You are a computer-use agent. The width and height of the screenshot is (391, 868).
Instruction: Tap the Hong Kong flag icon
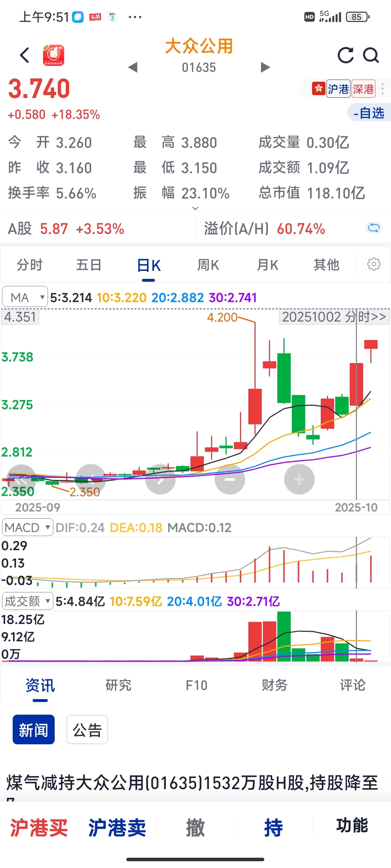[x=319, y=89]
